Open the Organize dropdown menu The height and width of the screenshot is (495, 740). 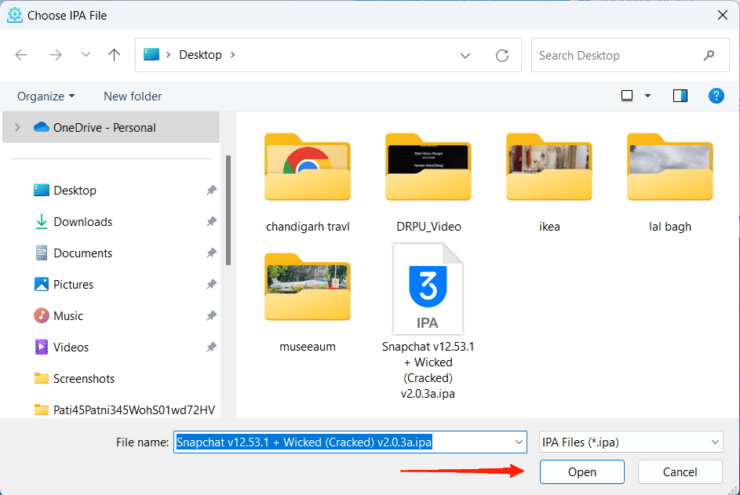[x=46, y=96]
